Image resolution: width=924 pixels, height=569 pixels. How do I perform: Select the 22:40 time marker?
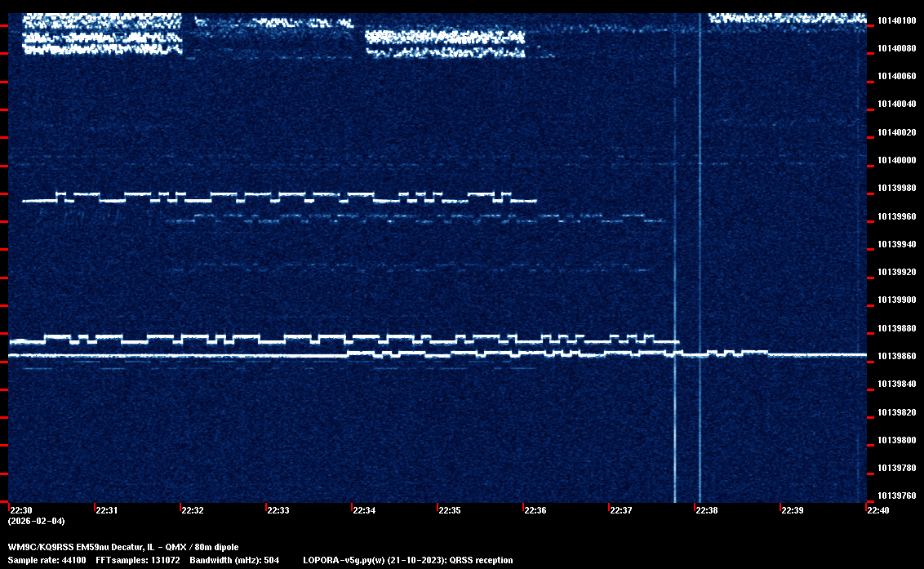pyautogui.click(x=878, y=511)
